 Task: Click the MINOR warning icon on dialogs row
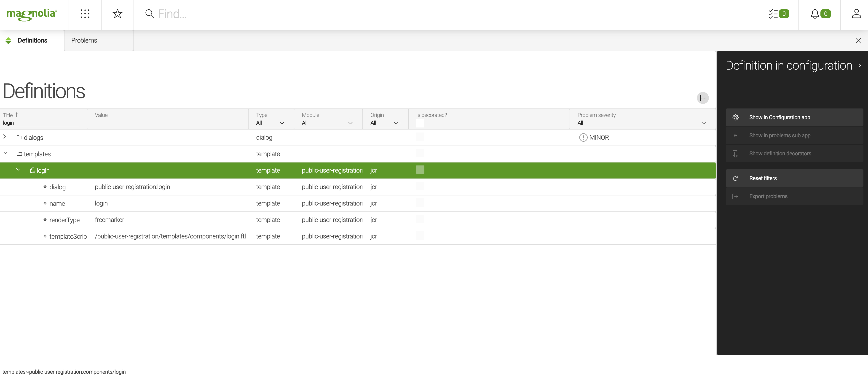click(583, 137)
